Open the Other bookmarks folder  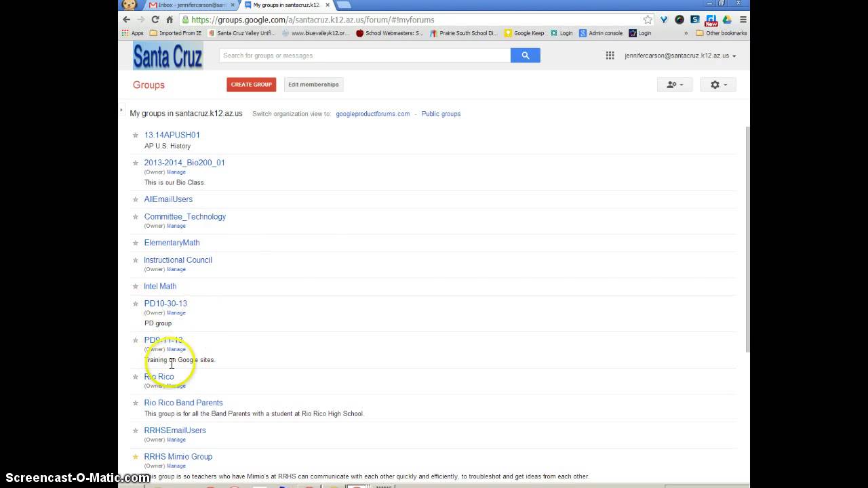pyautogui.click(x=722, y=33)
